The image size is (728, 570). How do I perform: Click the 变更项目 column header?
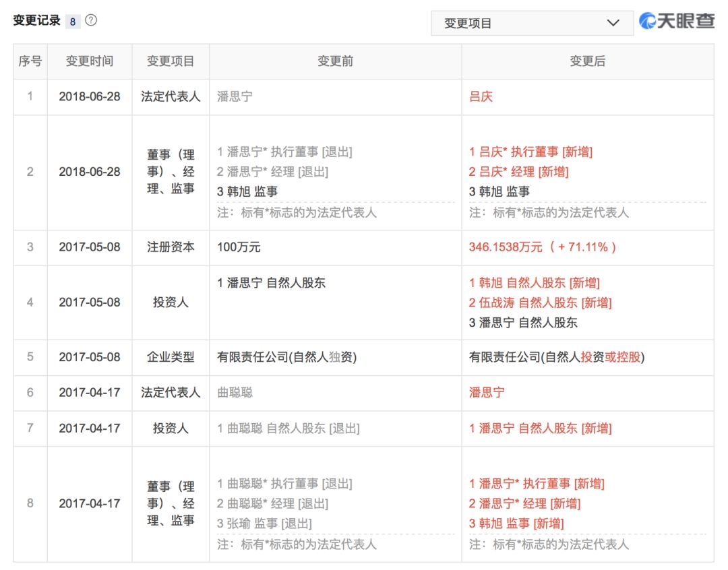click(x=171, y=61)
